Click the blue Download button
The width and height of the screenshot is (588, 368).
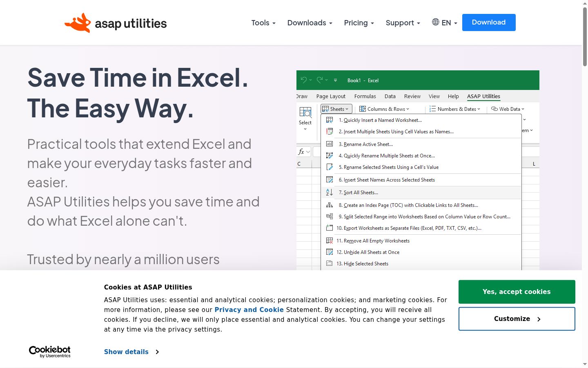(x=489, y=22)
